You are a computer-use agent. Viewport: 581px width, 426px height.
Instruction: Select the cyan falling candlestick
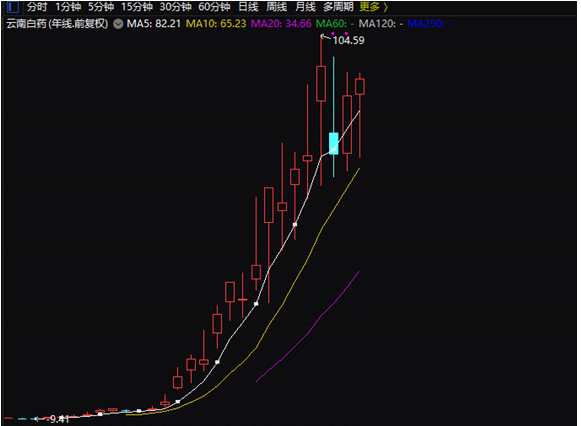[x=333, y=143]
